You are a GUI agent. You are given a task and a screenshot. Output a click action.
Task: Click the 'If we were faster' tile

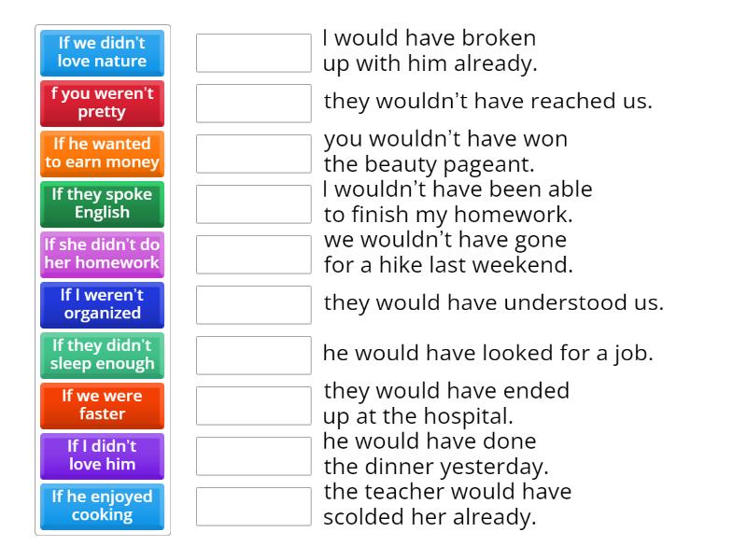[103, 405]
